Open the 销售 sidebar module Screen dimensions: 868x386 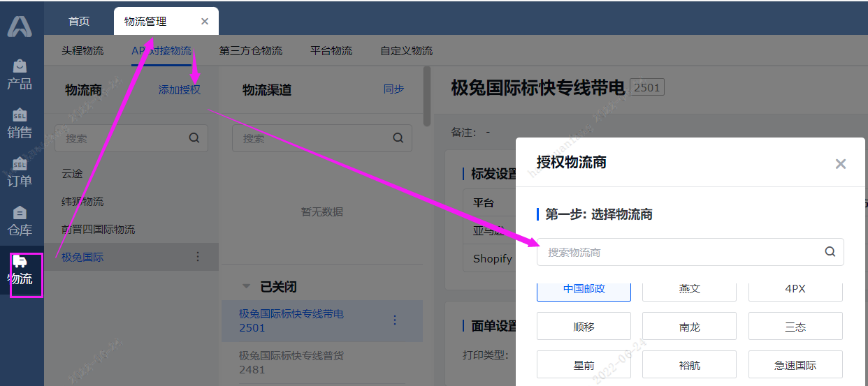point(20,124)
